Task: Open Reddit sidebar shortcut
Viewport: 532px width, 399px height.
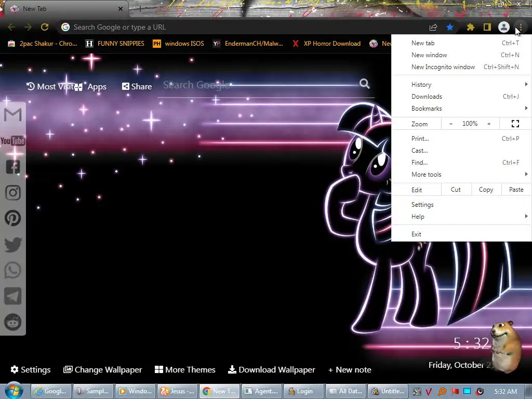Action: (x=13, y=322)
